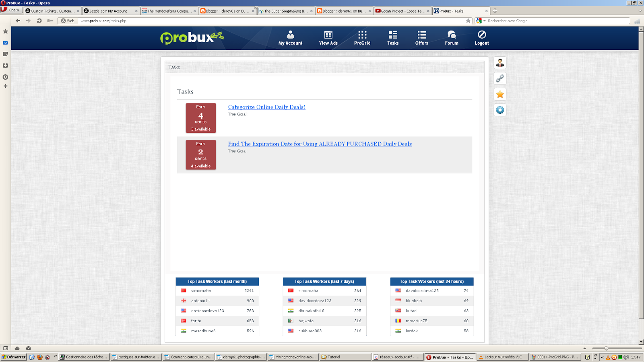The width and height of the screenshot is (644, 362).
Task: Open search engine dropdown next to Google icon
Action: 485,21
